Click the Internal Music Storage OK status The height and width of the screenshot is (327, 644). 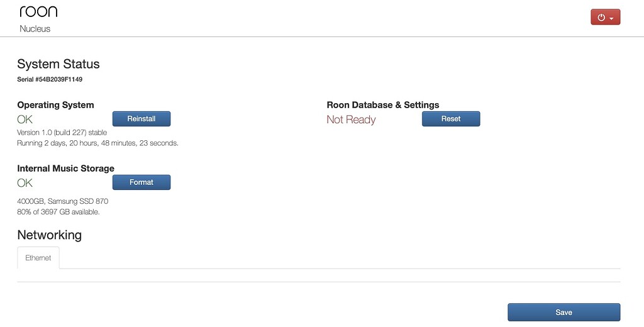pos(25,183)
